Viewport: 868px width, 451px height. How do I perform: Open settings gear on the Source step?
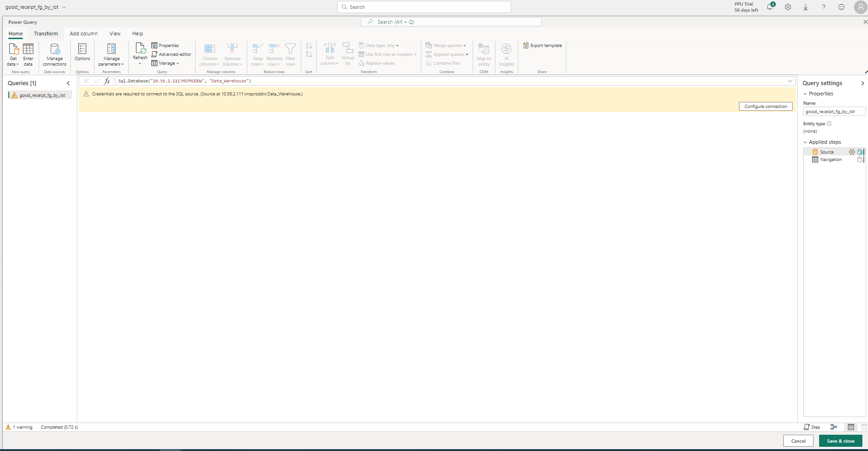click(852, 152)
